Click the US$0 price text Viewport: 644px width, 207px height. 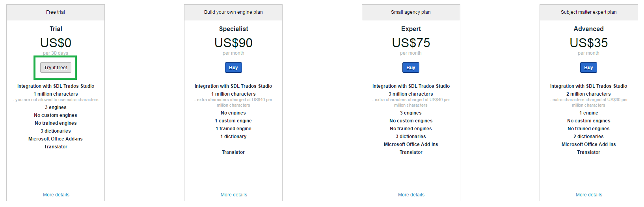coord(56,43)
